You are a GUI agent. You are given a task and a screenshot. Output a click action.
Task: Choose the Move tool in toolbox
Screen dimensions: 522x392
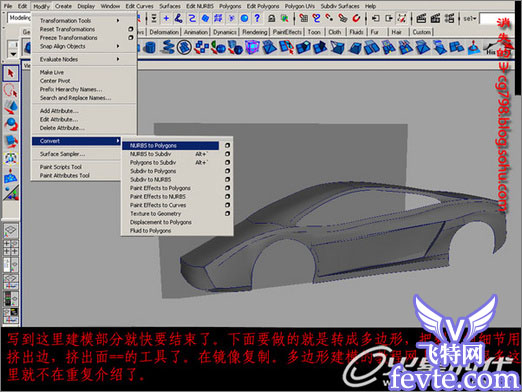(11, 107)
